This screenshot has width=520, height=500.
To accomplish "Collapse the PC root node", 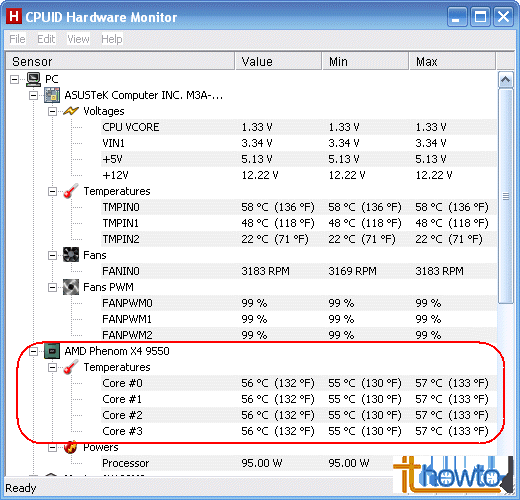I will [x=14, y=79].
